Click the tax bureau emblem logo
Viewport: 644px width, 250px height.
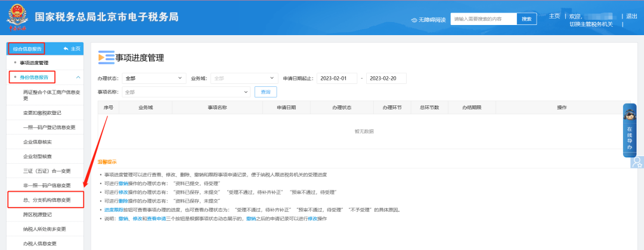[x=17, y=18]
